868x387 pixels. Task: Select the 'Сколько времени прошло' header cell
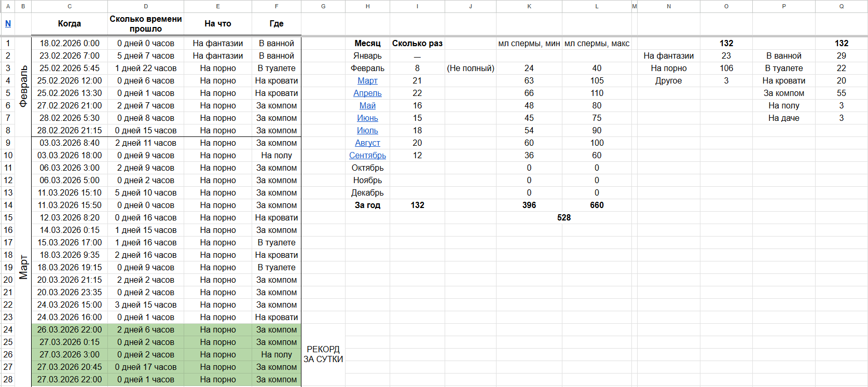point(146,24)
